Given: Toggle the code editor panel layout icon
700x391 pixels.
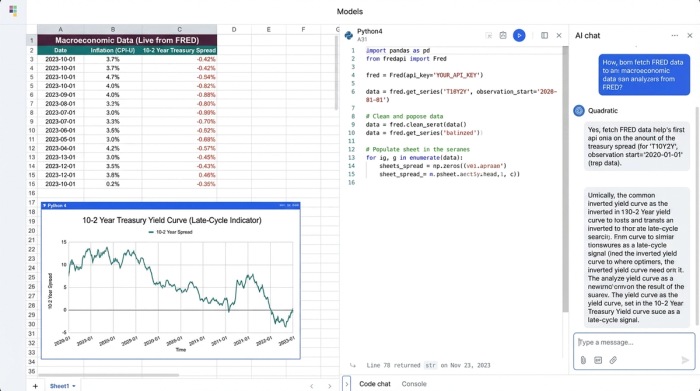Looking at the screenshot, I should [544, 35].
